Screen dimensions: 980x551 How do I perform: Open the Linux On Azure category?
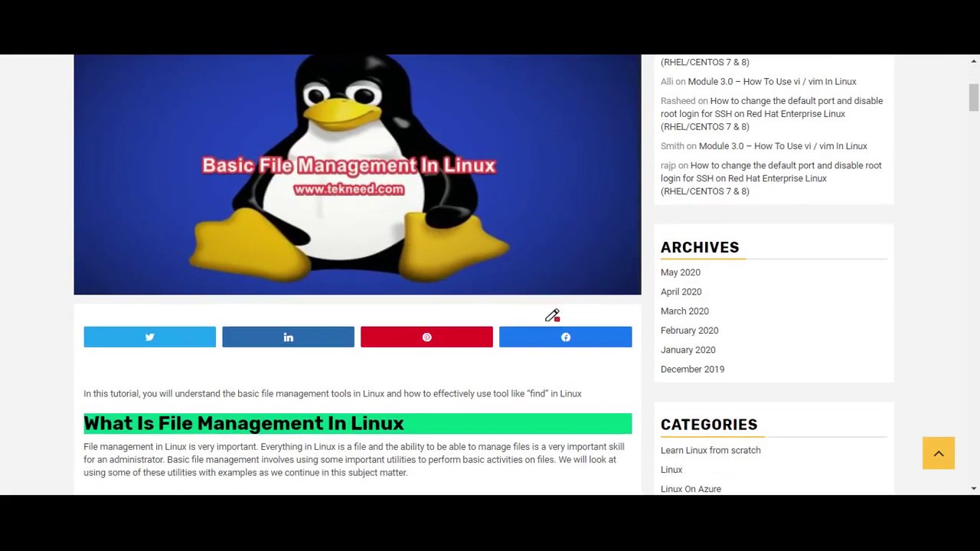point(691,489)
